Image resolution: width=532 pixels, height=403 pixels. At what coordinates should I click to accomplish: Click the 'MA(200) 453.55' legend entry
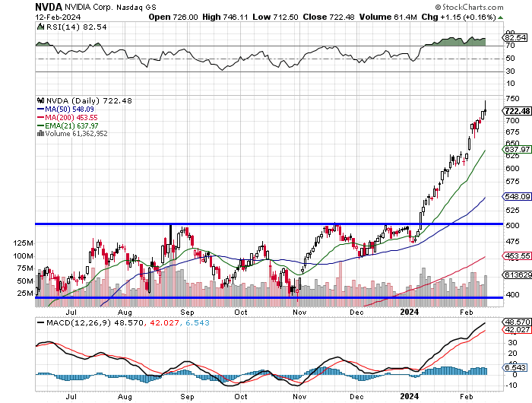(71, 117)
